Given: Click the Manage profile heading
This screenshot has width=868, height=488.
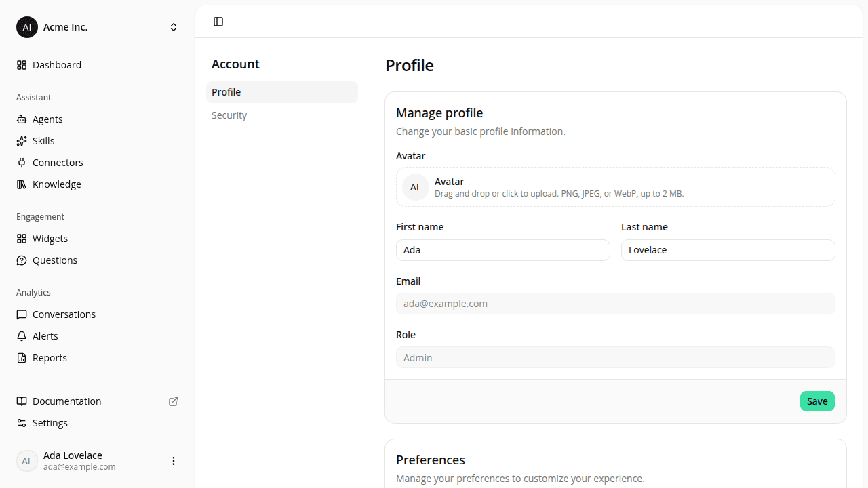Looking at the screenshot, I should pyautogui.click(x=439, y=113).
